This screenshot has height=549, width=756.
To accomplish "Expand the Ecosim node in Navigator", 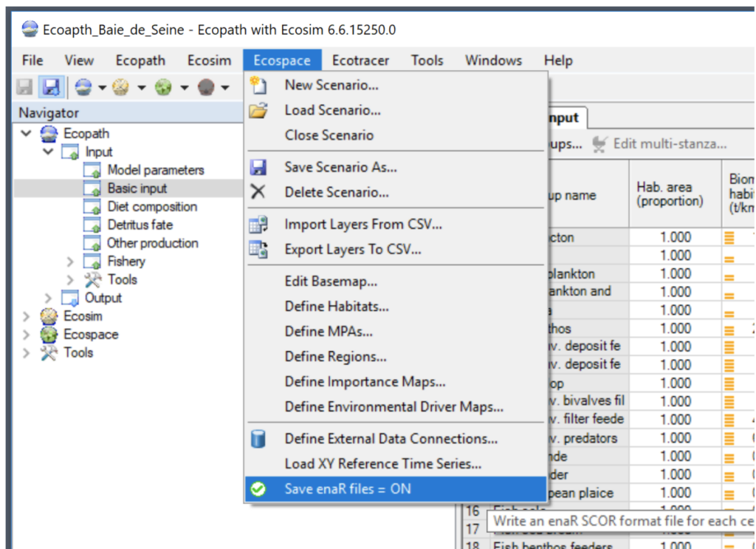I will [27, 316].
